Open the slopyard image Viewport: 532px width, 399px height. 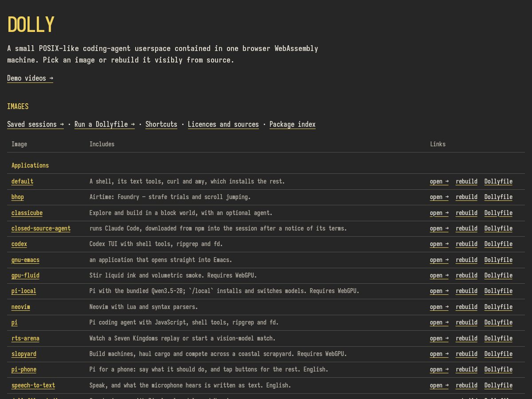coord(439,354)
